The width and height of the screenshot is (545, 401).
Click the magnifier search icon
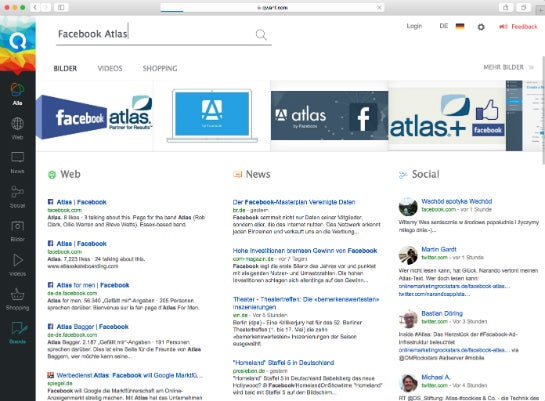261,34
